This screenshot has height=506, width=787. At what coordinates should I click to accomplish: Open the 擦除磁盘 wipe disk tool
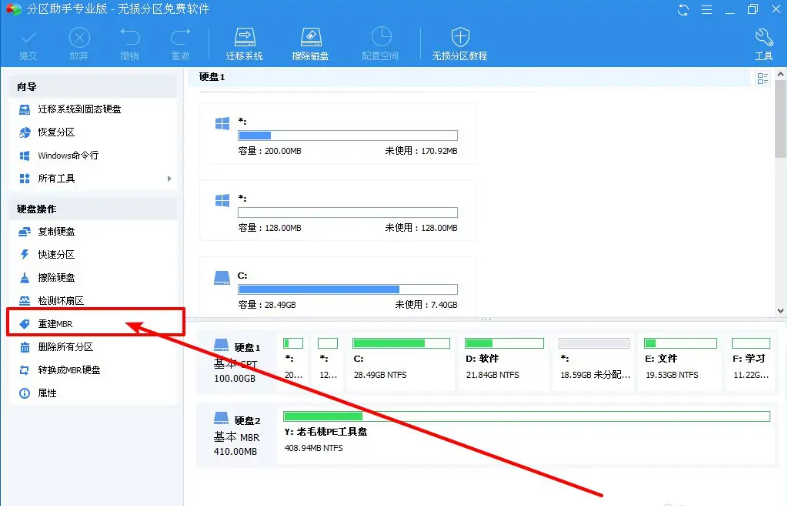pyautogui.click(x=311, y=44)
